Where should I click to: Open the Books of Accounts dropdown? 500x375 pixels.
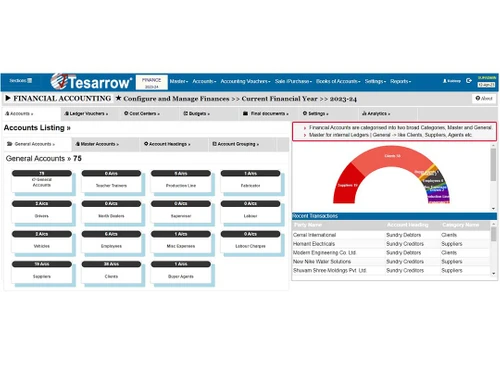tap(338, 81)
